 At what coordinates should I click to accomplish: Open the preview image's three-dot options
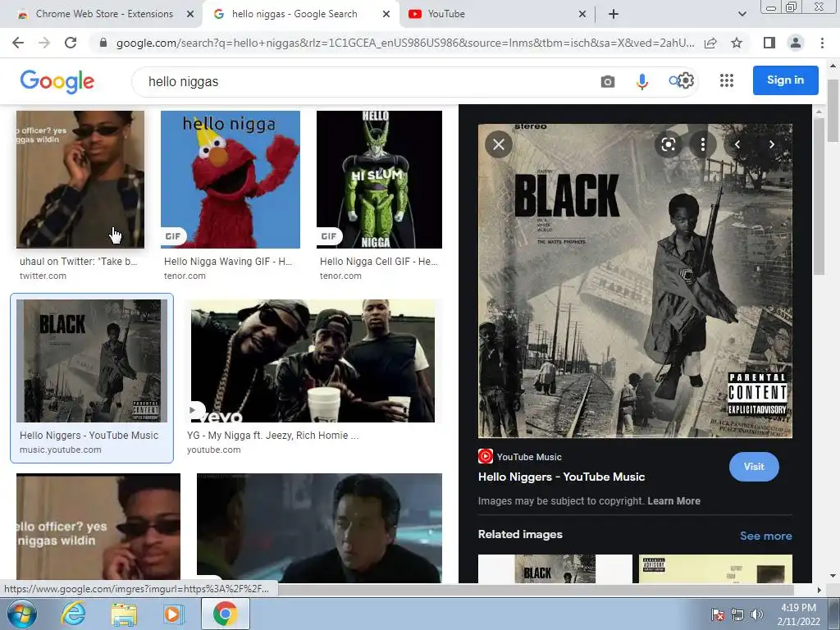(x=703, y=144)
